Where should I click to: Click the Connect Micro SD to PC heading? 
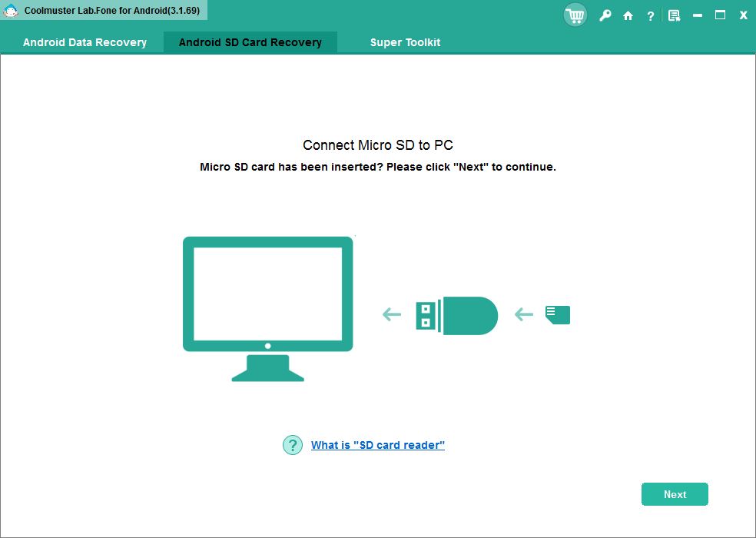pyautogui.click(x=377, y=145)
